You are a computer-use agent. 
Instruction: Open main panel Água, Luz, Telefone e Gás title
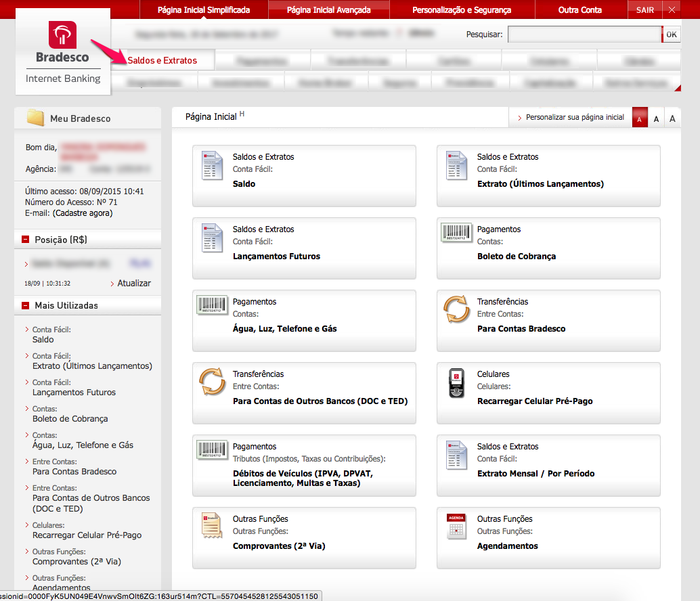point(285,329)
